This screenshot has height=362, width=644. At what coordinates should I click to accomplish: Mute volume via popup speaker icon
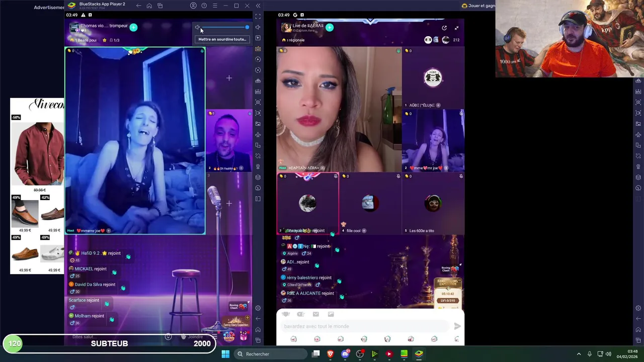coord(197,27)
